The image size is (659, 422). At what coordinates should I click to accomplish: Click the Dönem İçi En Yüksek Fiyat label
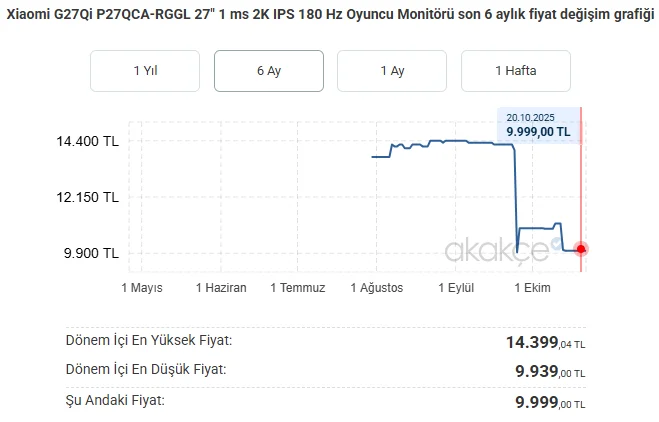click(148, 341)
